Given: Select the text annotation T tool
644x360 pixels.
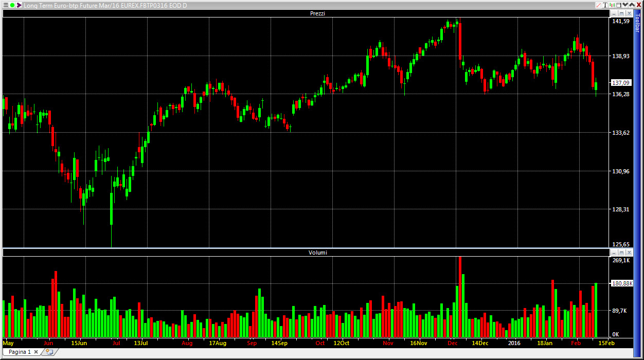Looking at the screenshot, I should (605, 5).
